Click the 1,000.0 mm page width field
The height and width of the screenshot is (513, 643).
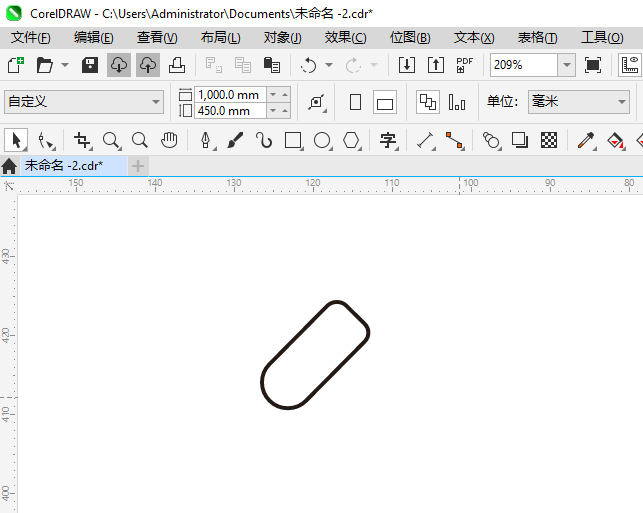point(230,95)
